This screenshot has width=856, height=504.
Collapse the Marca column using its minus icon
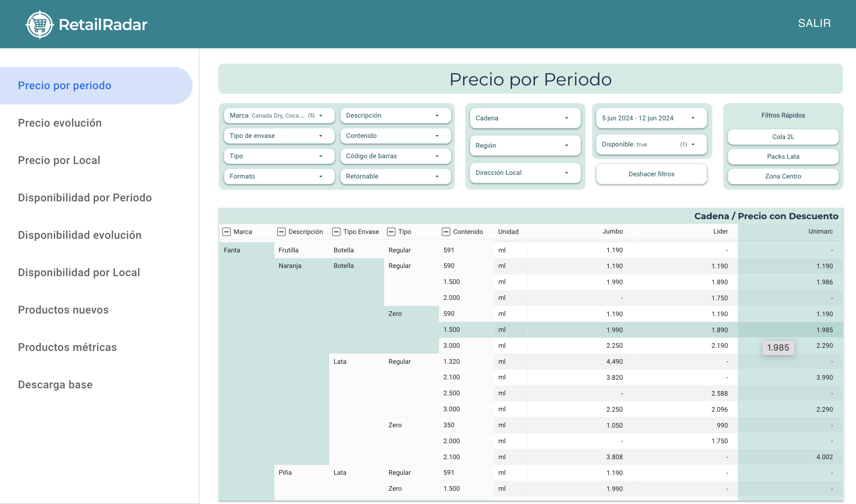226,232
